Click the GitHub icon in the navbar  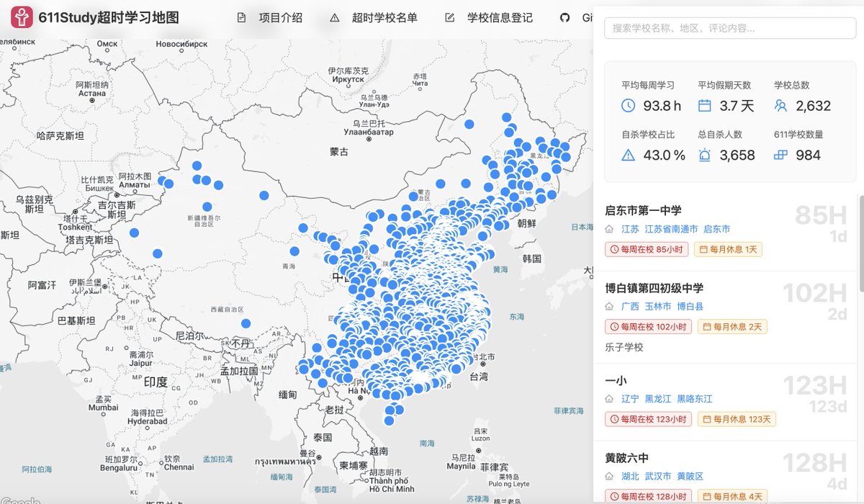point(565,18)
